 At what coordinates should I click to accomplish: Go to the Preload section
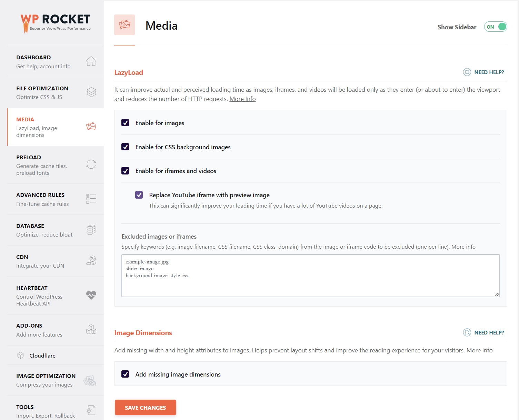tap(56, 165)
